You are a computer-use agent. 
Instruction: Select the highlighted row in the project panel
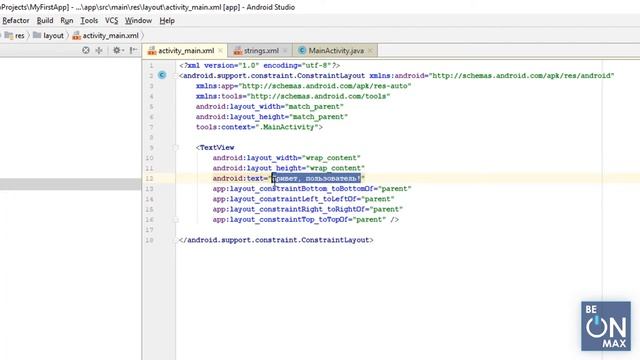tap(70, 184)
